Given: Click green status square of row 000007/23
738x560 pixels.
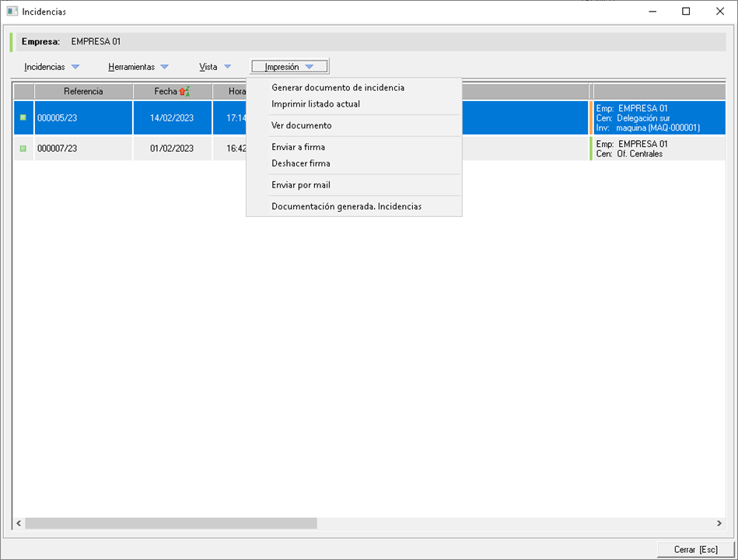Looking at the screenshot, I should 23,149.
